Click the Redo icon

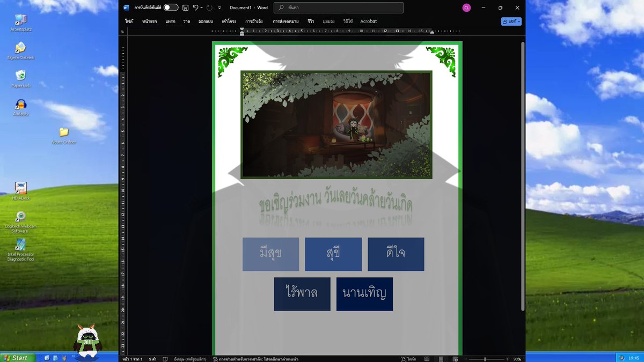coord(209,8)
